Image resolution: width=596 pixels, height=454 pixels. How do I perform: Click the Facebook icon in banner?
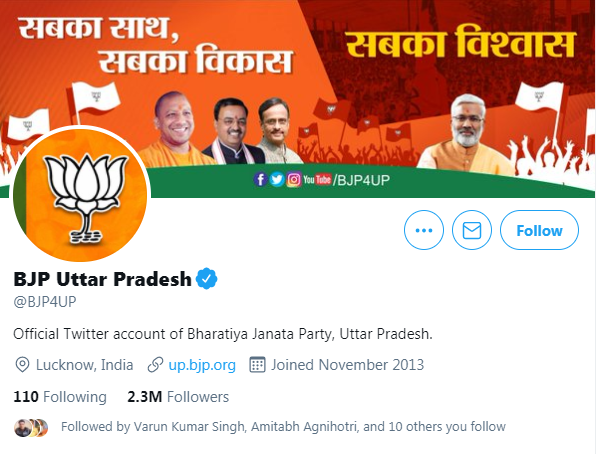click(260, 179)
